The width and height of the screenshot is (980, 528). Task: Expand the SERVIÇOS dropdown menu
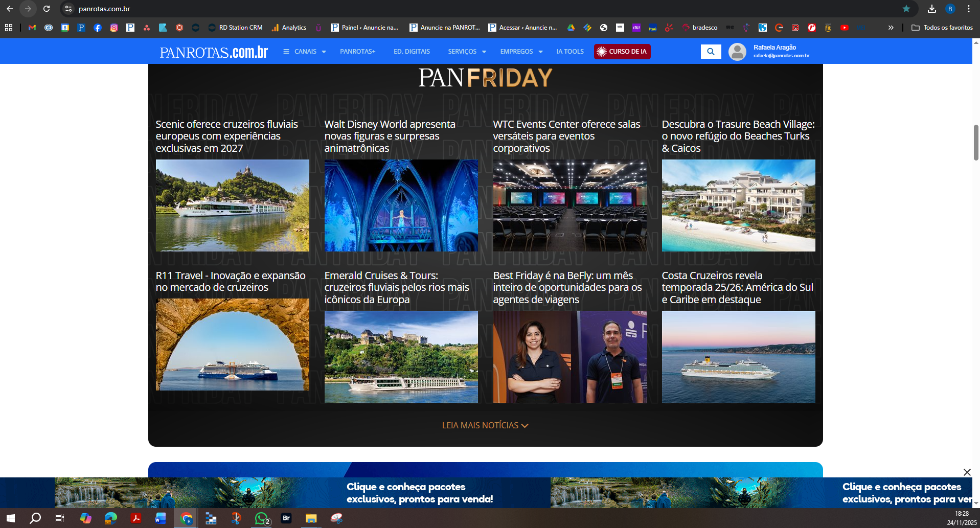coord(467,52)
